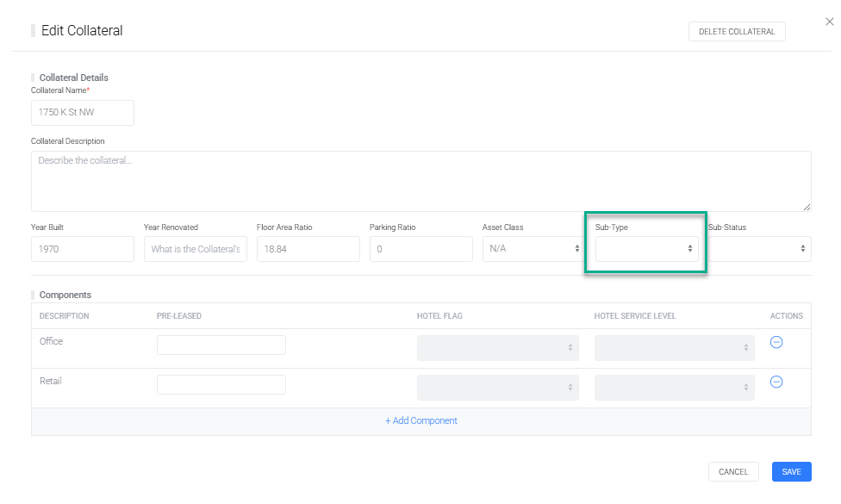This screenshot has height=504, width=841.
Task: Cancel editing the collateral
Action: pyautogui.click(x=733, y=472)
